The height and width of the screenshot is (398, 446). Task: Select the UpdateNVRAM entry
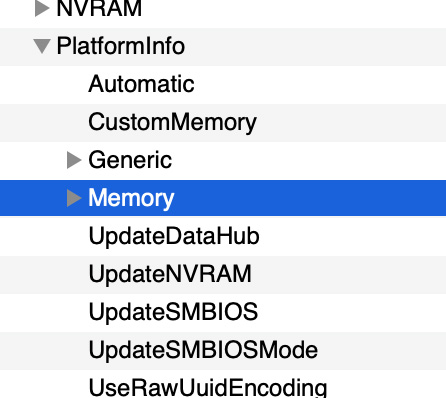click(170, 274)
